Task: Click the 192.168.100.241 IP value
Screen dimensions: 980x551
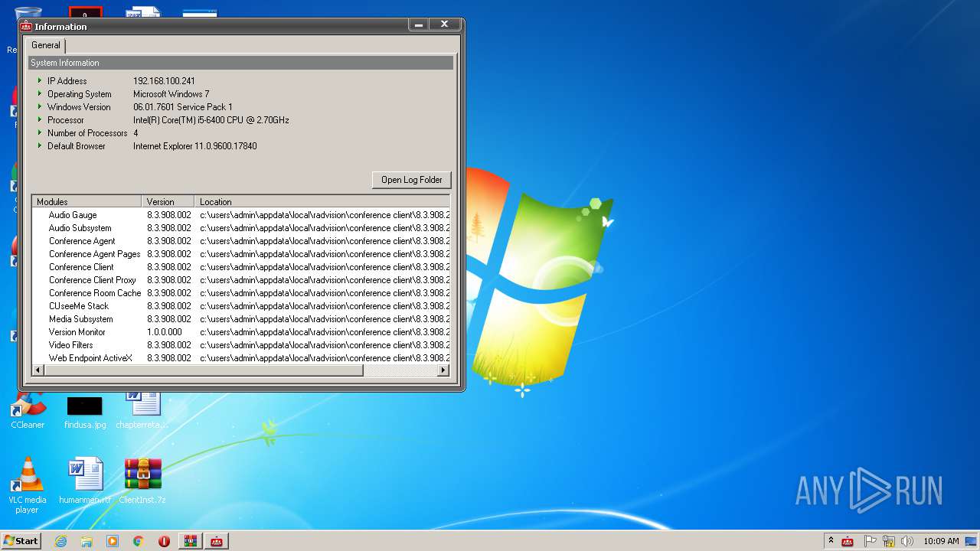Action: coord(164,81)
